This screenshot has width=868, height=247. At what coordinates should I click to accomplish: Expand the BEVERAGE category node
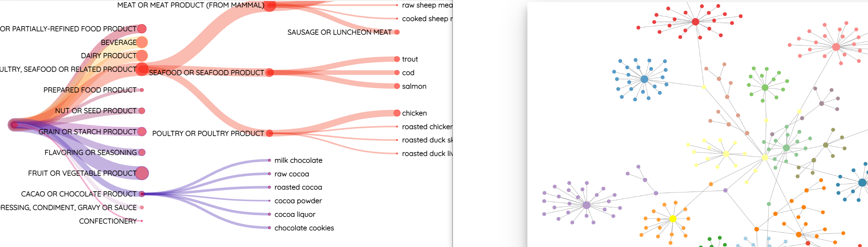click(142, 42)
